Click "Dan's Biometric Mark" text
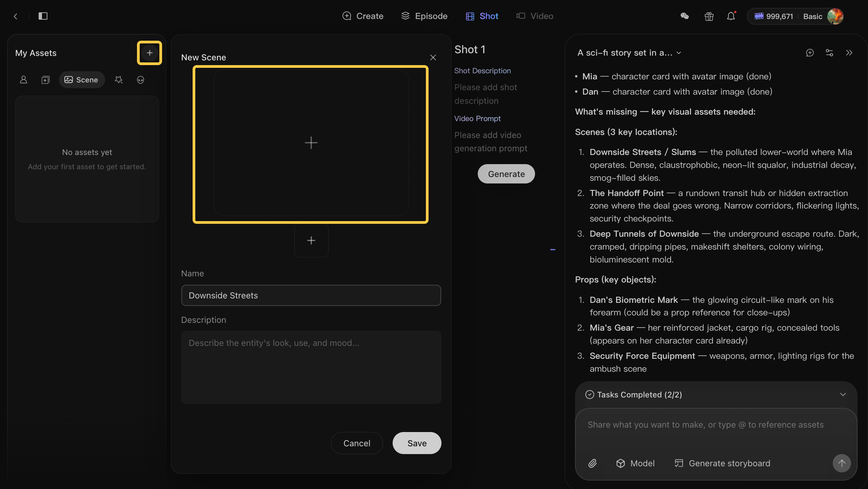The height and width of the screenshot is (489, 868). (633, 300)
